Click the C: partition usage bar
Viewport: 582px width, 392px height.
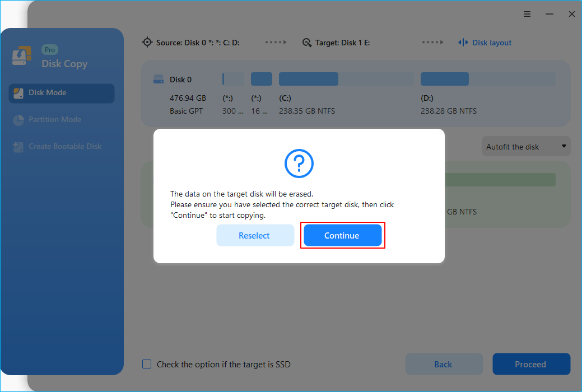point(346,79)
